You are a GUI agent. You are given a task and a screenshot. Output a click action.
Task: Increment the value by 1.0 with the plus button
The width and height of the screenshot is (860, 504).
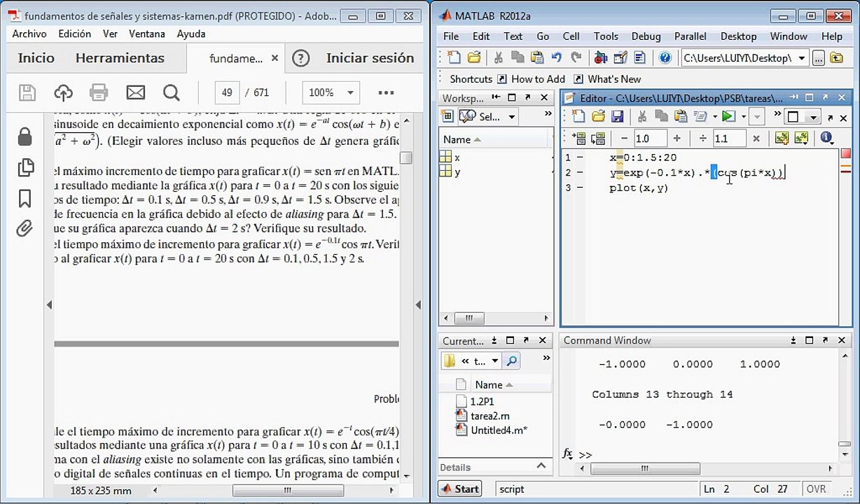pos(677,139)
